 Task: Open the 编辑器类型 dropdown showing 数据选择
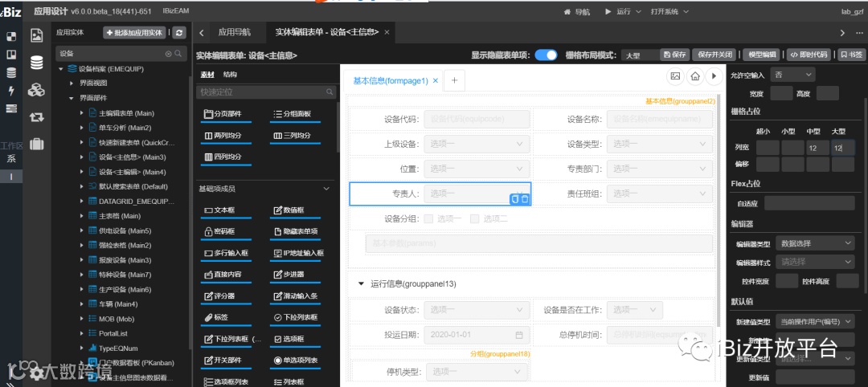[815, 242]
